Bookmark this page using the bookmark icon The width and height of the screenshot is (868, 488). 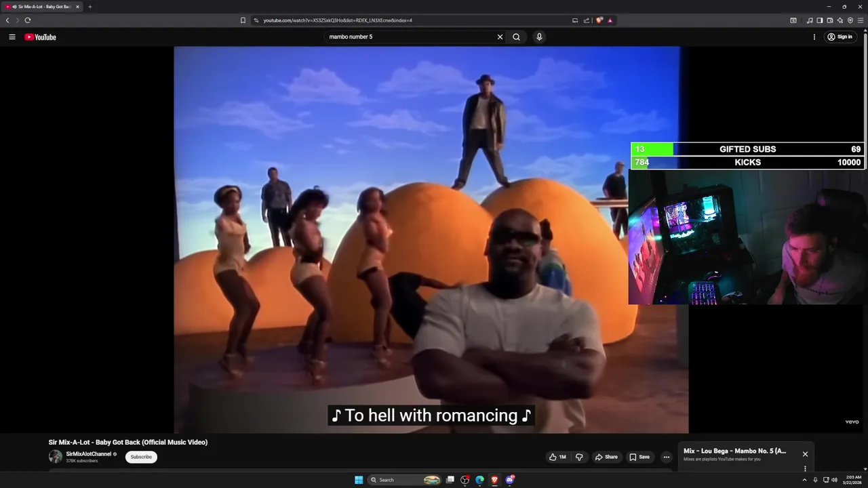pyautogui.click(x=243, y=20)
